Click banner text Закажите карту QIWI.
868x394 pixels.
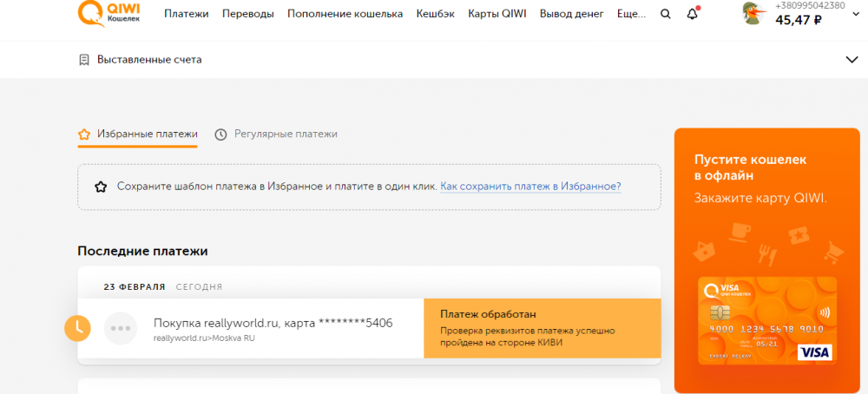[760, 198]
